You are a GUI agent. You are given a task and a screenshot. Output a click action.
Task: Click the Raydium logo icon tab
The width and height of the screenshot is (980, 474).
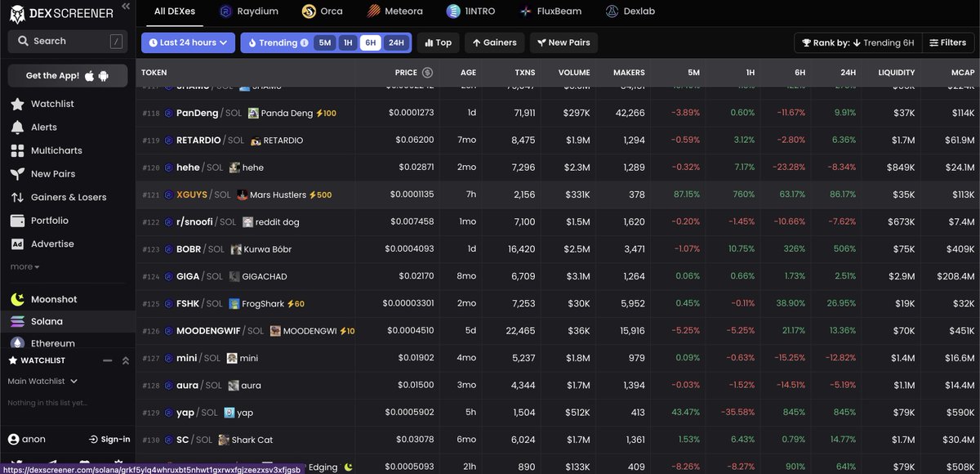226,11
